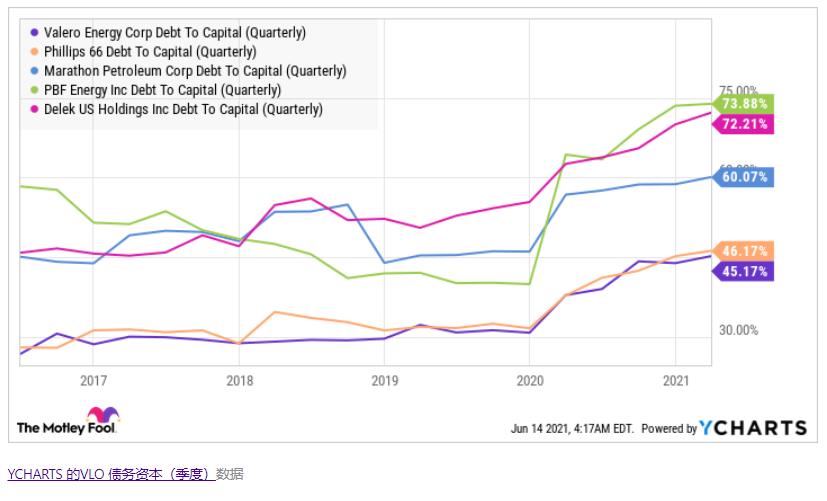Screen dimensions: 827x501
Task: Select the Valero Energy Corp legend label
Action: coord(175,33)
